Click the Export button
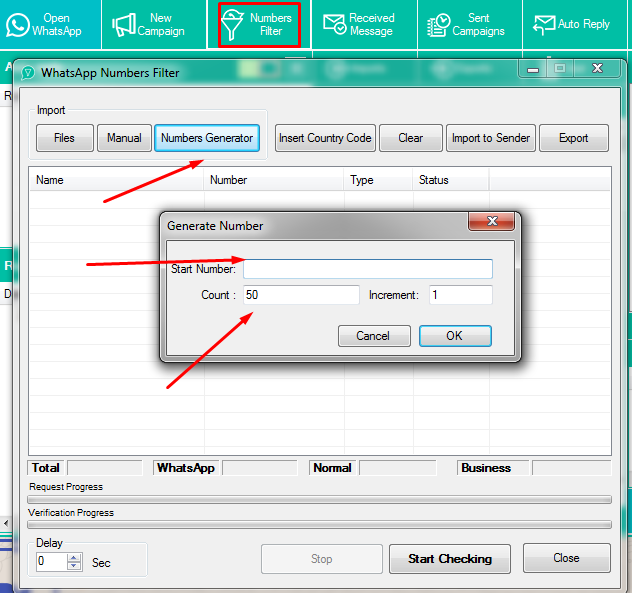 coord(573,138)
